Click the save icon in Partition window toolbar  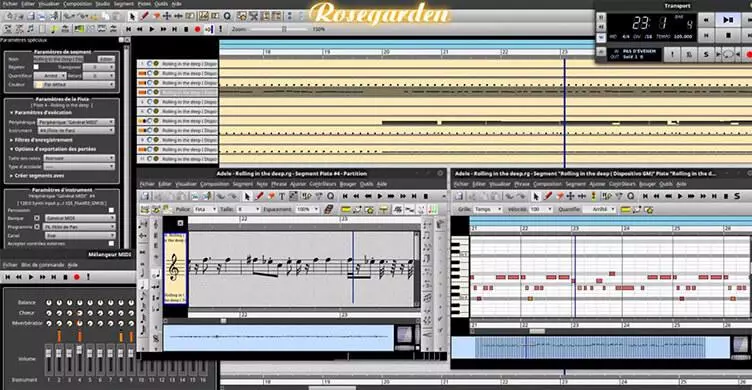pyautogui.click(x=145, y=196)
